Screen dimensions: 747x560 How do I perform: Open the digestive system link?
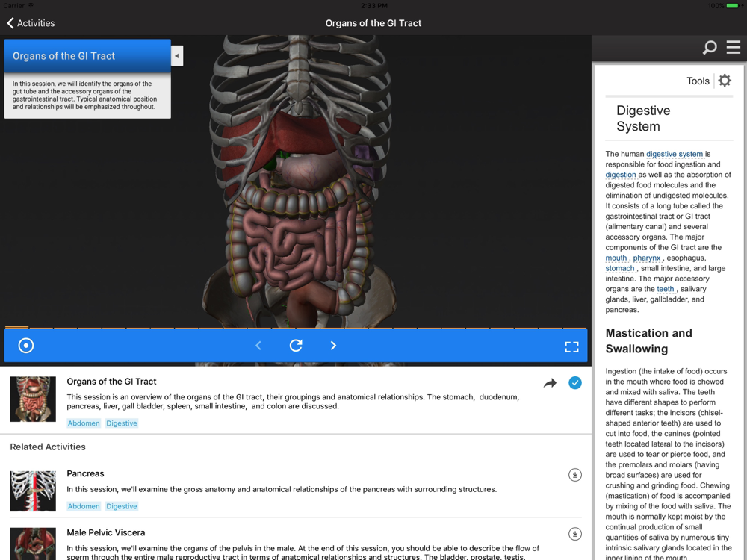674,154
